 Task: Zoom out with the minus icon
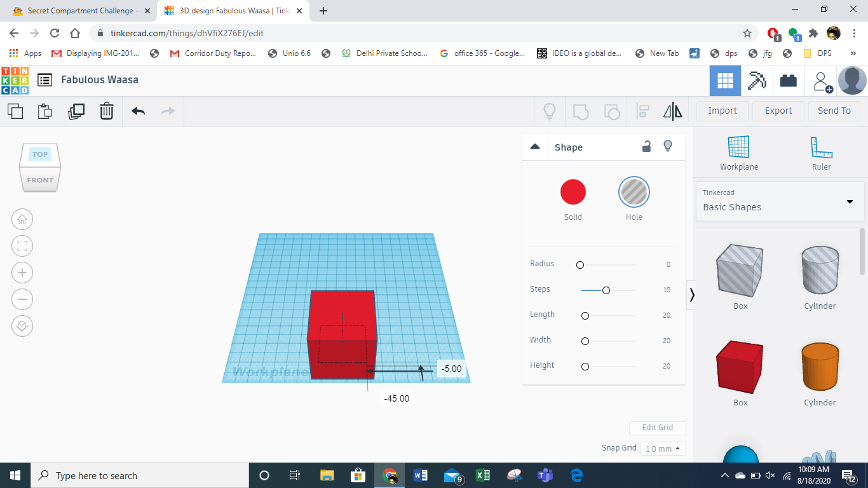pyautogui.click(x=22, y=299)
